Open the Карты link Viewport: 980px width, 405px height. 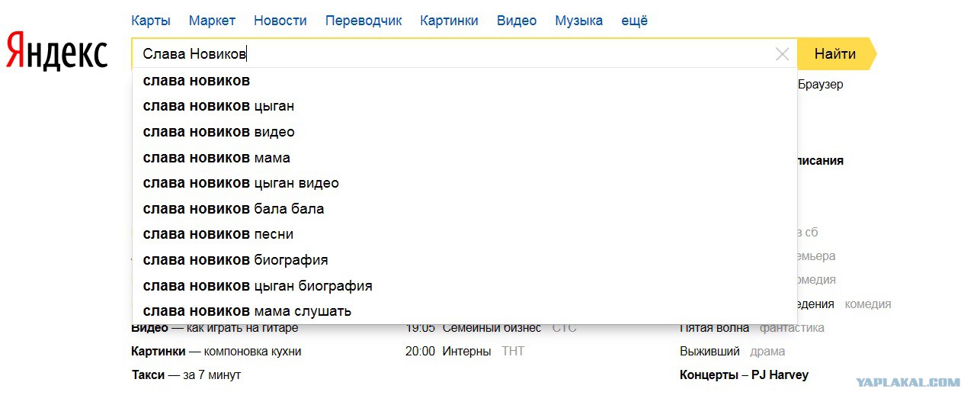tap(151, 21)
